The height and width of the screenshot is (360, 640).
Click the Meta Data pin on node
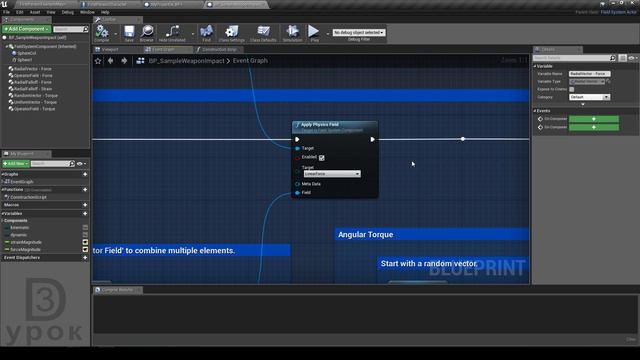(x=298, y=184)
